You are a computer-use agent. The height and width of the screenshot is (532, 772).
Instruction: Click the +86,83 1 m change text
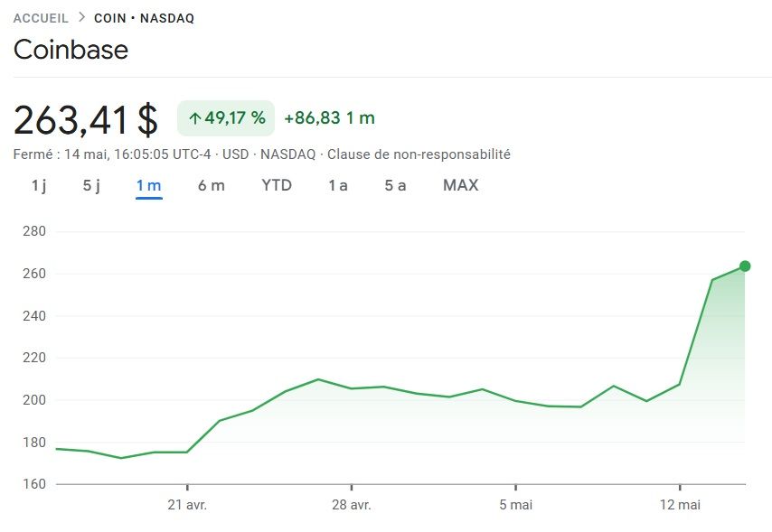(x=329, y=118)
